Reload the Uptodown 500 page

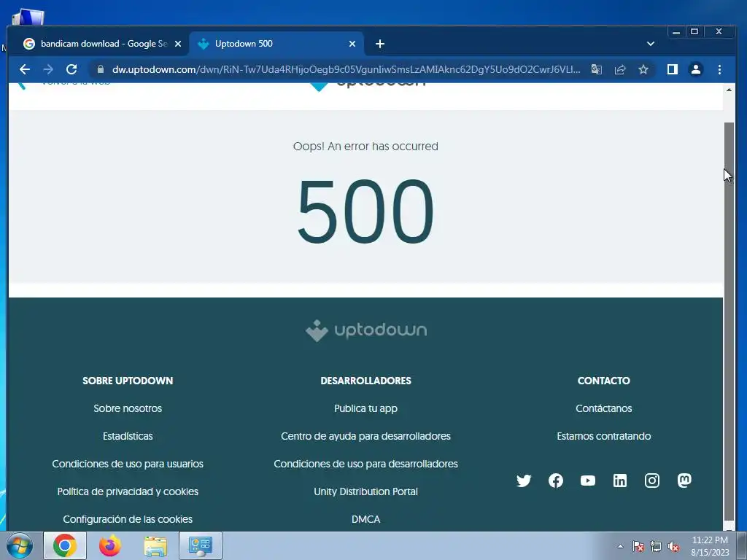[x=71, y=69]
